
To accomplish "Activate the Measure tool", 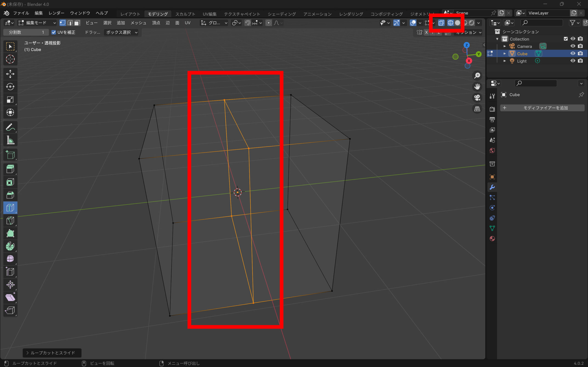I will pyautogui.click(x=10, y=140).
